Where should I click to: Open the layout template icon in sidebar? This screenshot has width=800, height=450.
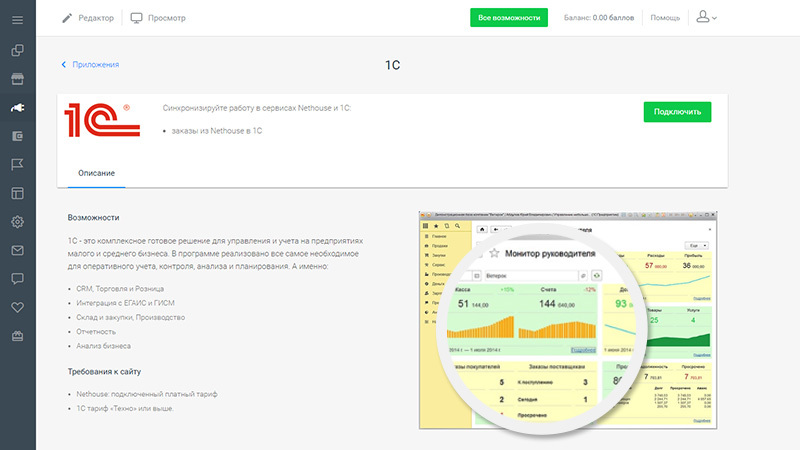click(17, 193)
